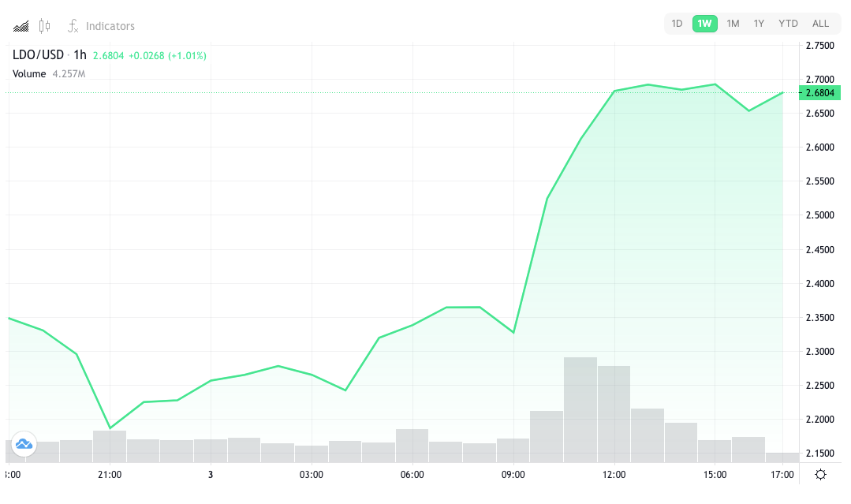Click the blue cloud logo badge
This screenshot has width=851, height=504.
pos(24,444)
